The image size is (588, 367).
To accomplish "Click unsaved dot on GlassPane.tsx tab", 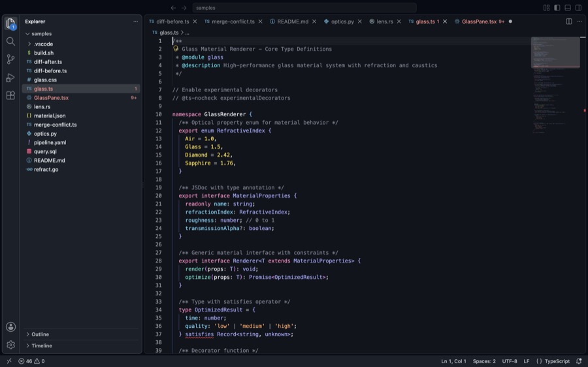I will click(x=510, y=22).
